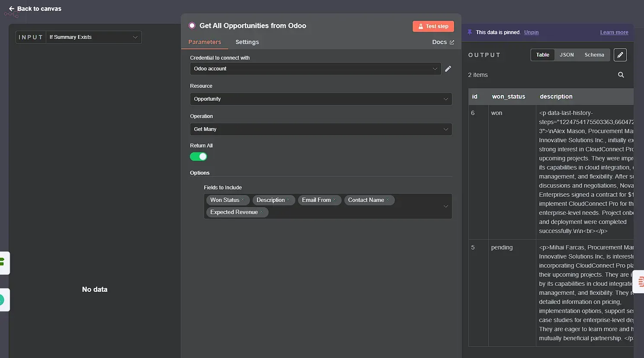Switch the output view to JSON
The image size is (644, 358).
click(567, 55)
